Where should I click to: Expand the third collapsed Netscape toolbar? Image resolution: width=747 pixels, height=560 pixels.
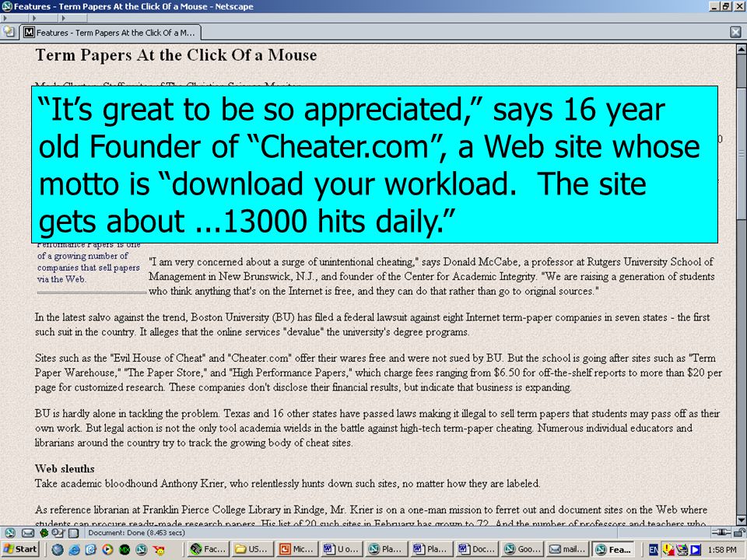click(72, 18)
